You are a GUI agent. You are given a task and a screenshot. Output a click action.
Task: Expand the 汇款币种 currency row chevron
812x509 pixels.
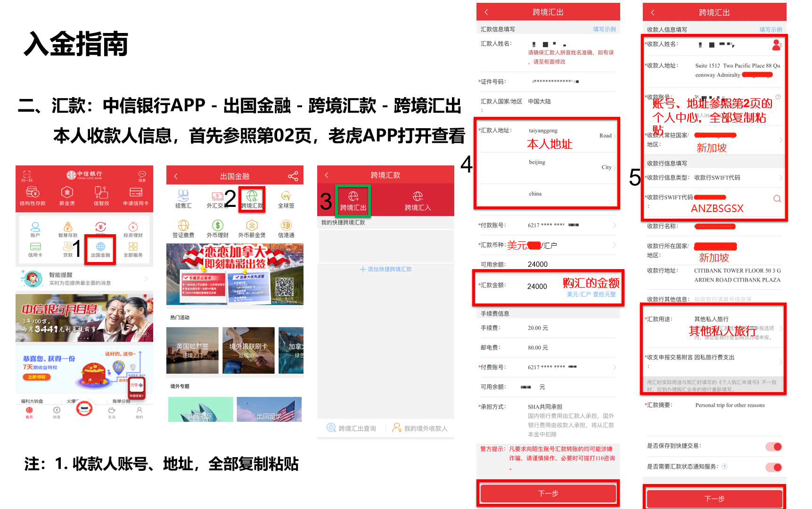pyautogui.click(x=614, y=245)
